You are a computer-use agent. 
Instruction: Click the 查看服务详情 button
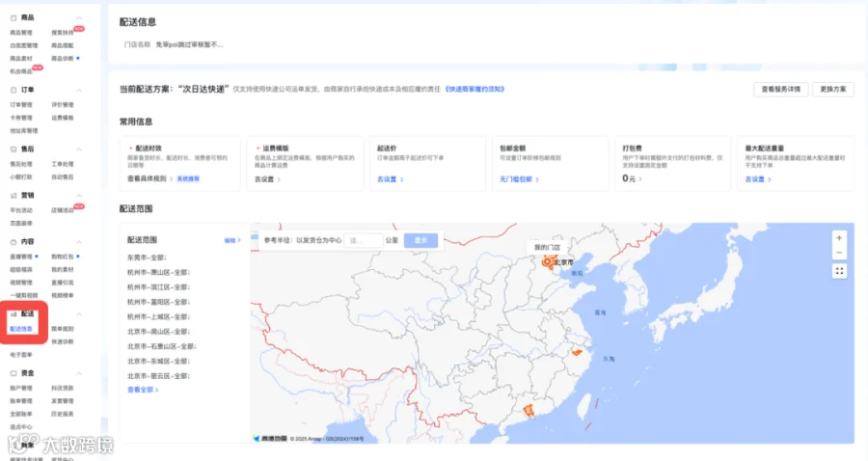pos(780,89)
